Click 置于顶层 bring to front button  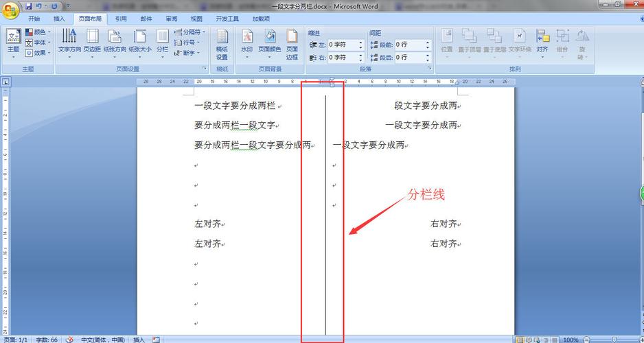[x=470, y=43]
